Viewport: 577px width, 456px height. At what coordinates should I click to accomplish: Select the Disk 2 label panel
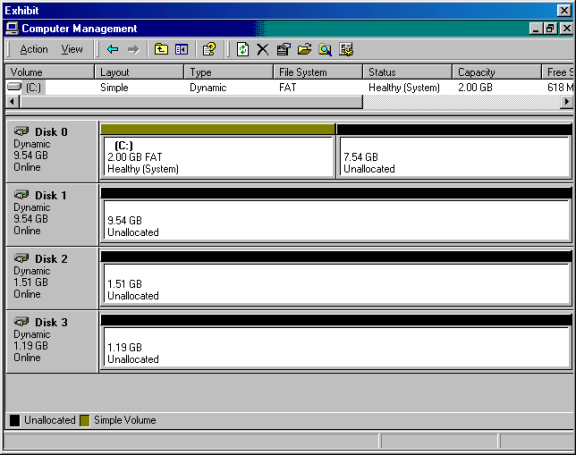[52, 278]
